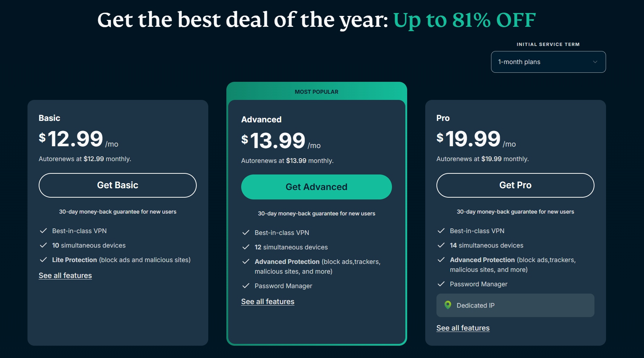This screenshot has height=358, width=644.
Task: Click the checkmark beside 14 simultaneous devices
Action: 442,245
